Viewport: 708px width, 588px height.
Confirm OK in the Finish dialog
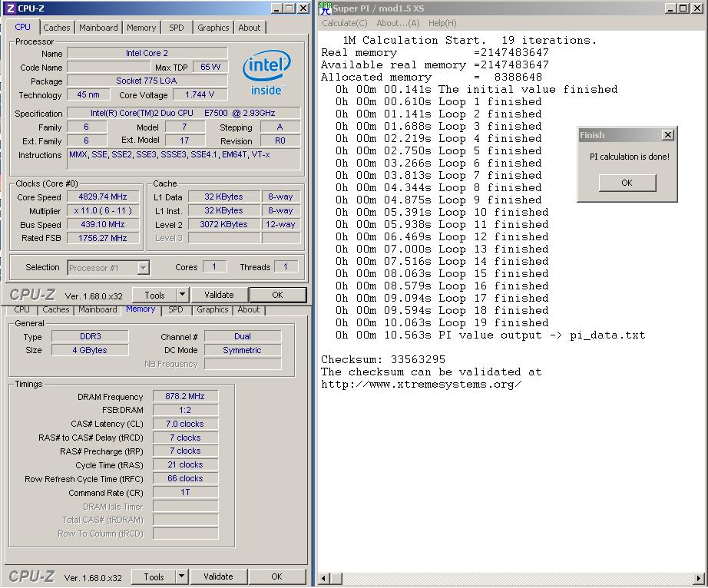pyautogui.click(x=627, y=183)
